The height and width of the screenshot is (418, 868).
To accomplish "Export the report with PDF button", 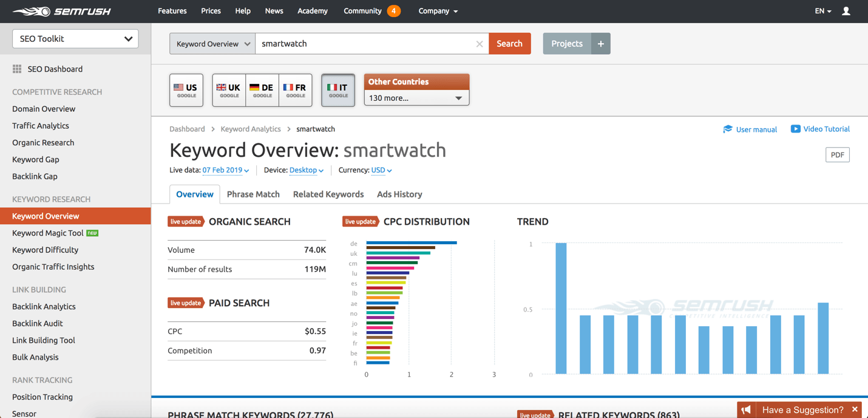I will click(x=837, y=155).
